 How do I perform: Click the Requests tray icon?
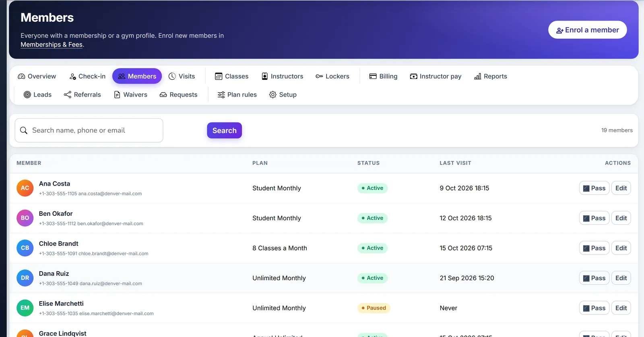163,95
